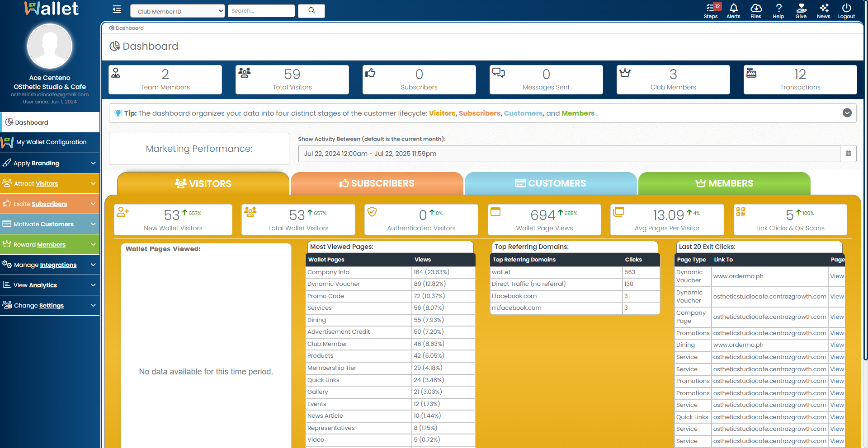This screenshot has width=868, height=448.
Task: Expand the Motivate Customers menu
Action: 50,224
